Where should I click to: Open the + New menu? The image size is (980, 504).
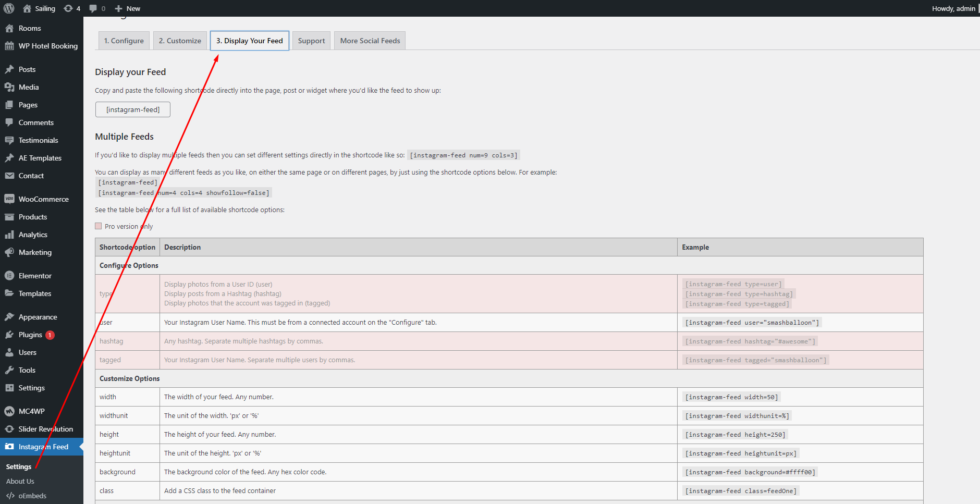click(x=127, y=8)
